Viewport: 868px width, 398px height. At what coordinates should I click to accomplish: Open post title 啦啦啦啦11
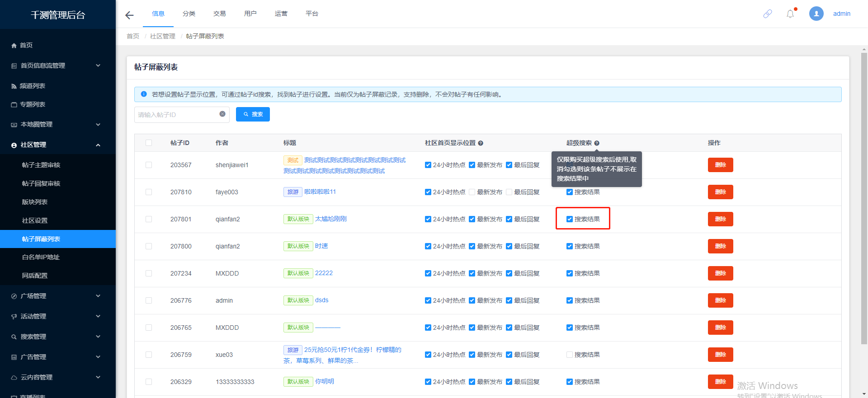(320, 192)
